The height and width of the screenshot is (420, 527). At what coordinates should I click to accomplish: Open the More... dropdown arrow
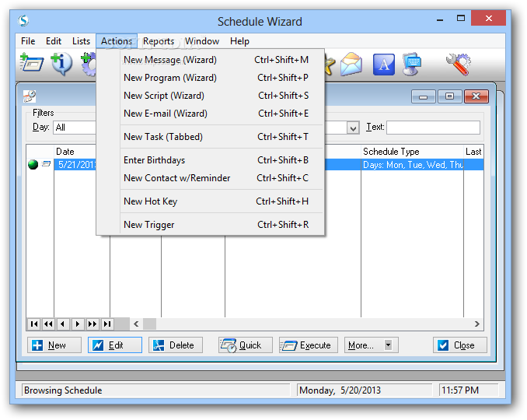click(388, 345)
